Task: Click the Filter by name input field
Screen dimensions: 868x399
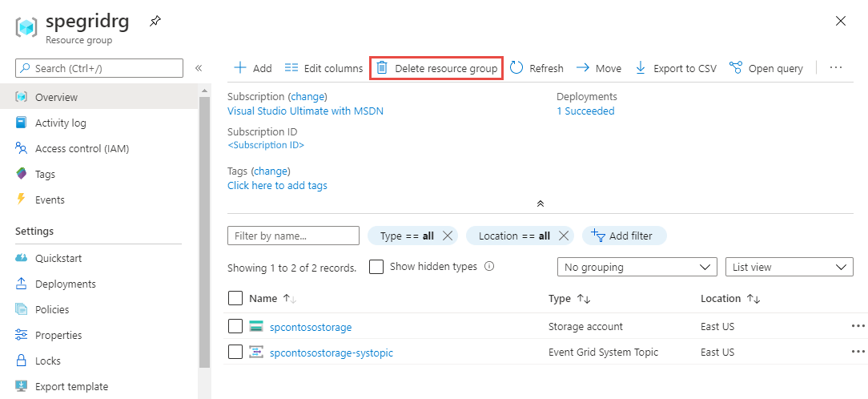Action: (x=293, y=236)
